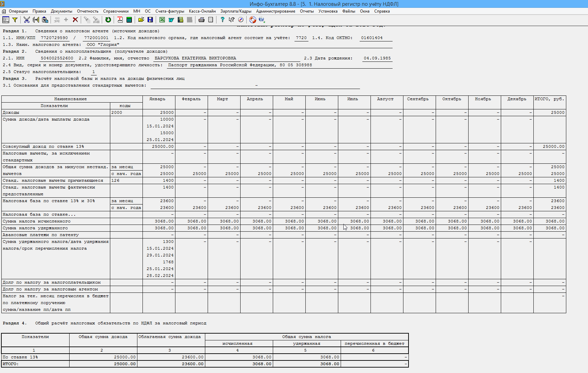Open the calendar icon in toolbar
This screenshot has width=588, height=373.
click(x=120, y=20)
